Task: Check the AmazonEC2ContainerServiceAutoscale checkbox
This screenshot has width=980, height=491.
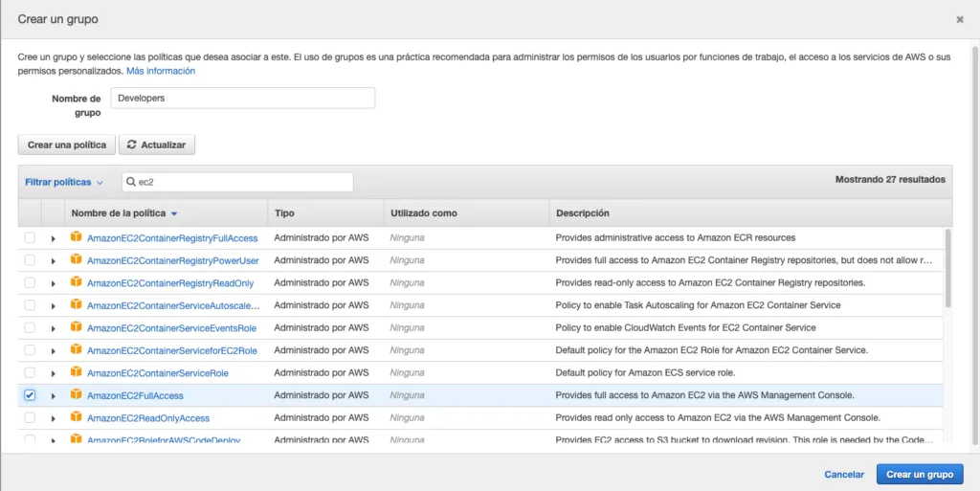Action: [x=30, y=305]
